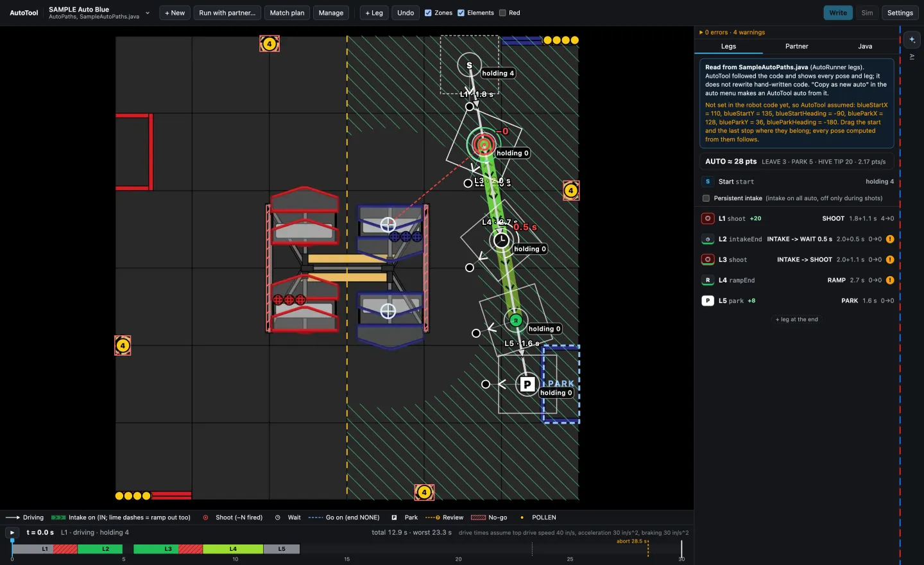Select the S start node on field
This screenshot has width=924, height=565.
(x=469, y=65)
